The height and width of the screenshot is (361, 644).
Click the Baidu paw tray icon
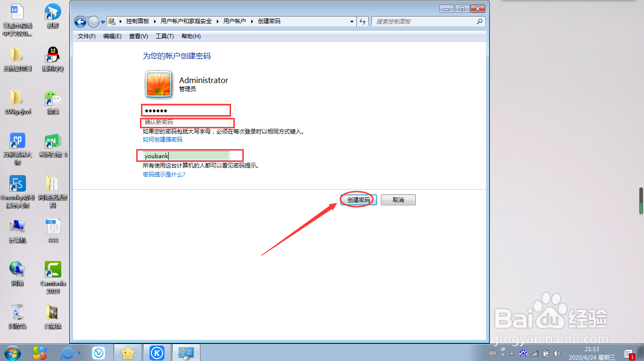click(523, 353)
